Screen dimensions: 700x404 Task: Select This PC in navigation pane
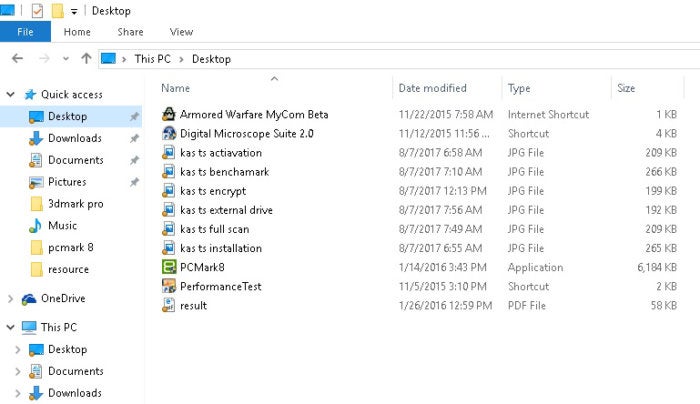tap(58, 327)
